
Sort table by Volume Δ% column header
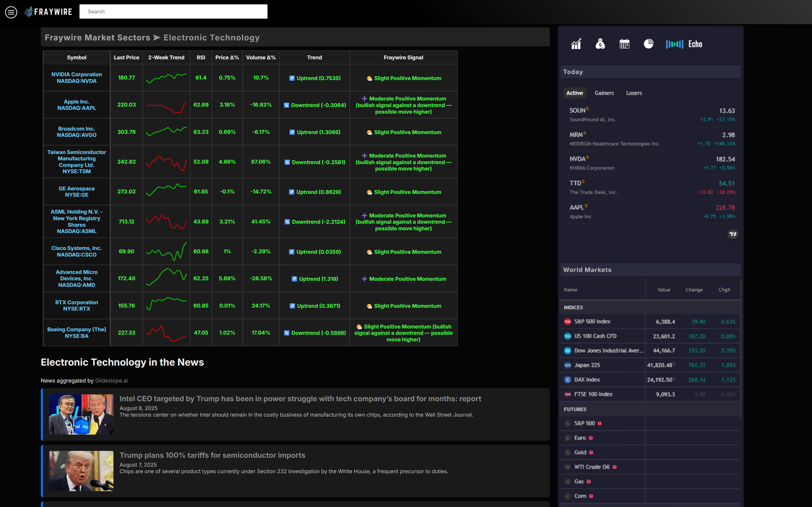[x=261, y=57]
